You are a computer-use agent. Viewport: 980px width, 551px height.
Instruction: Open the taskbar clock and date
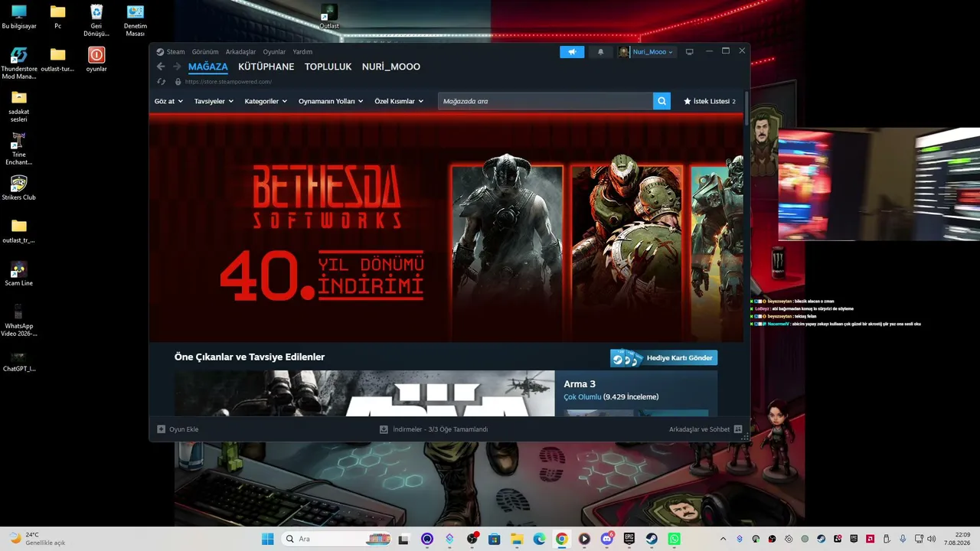click(x=957, y=539)
